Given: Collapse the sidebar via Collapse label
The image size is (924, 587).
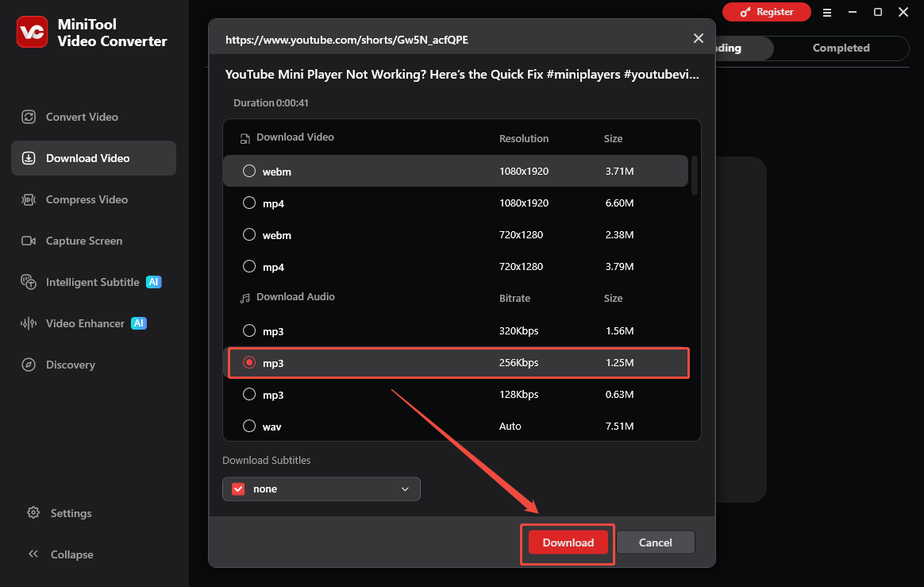Looking at the screenshot, I should pos(72,554).
